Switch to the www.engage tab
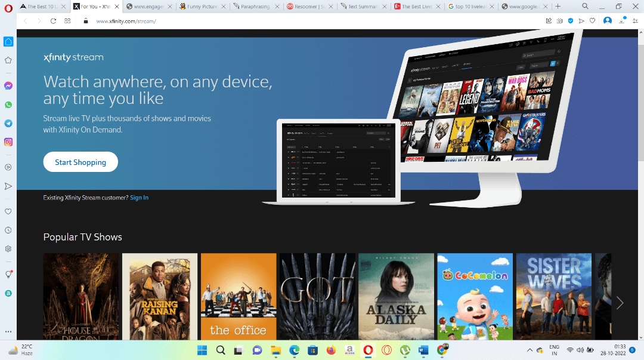The width and height of the screenshot is (644, 360). click(149, 7)
